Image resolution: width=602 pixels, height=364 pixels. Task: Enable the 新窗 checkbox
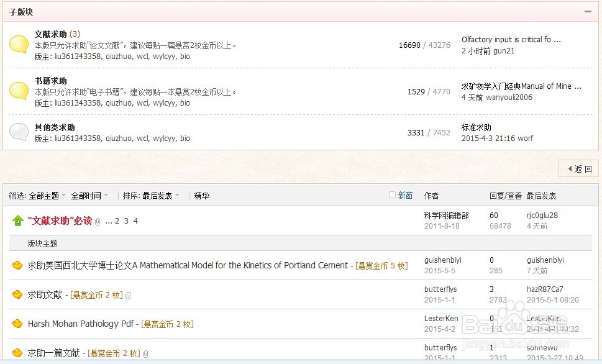pyautogui.click(x=392, y=194)
